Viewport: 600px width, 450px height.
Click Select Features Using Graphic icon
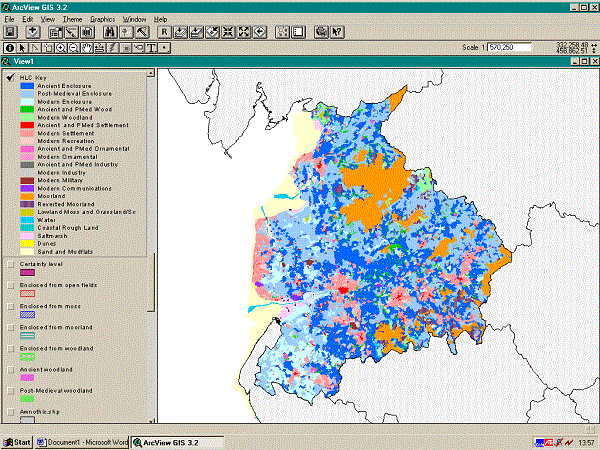coord(282,32)
